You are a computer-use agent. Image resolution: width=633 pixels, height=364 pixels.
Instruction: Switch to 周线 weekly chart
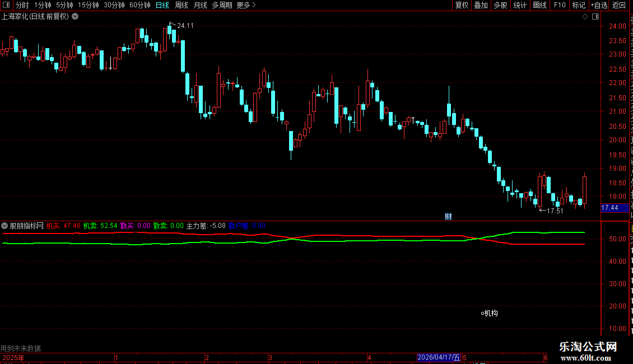[x=181, y=5]
